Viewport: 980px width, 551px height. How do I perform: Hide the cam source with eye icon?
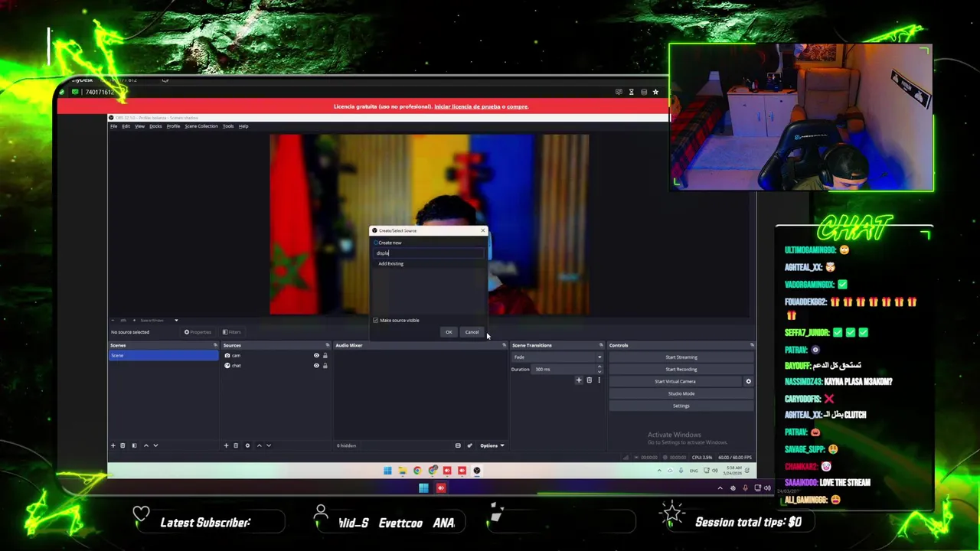tap(316, 356)
